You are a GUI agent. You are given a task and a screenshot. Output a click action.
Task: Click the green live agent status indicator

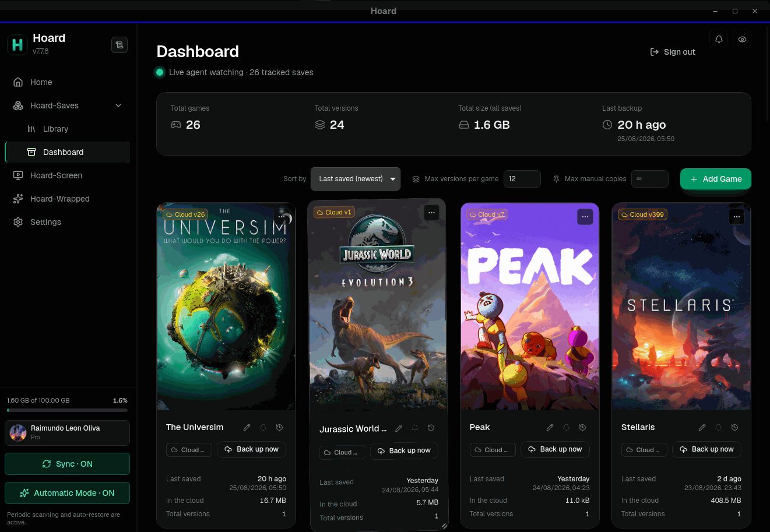159,72
